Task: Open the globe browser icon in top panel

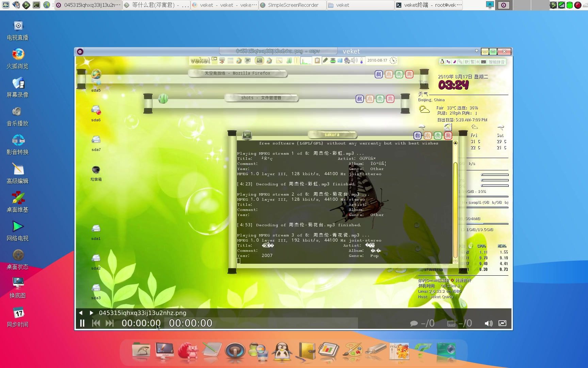Action: click(47, 5)
